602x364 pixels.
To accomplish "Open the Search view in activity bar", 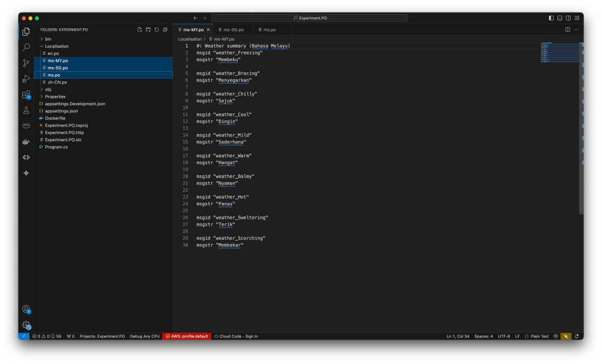I will (26, 47).
